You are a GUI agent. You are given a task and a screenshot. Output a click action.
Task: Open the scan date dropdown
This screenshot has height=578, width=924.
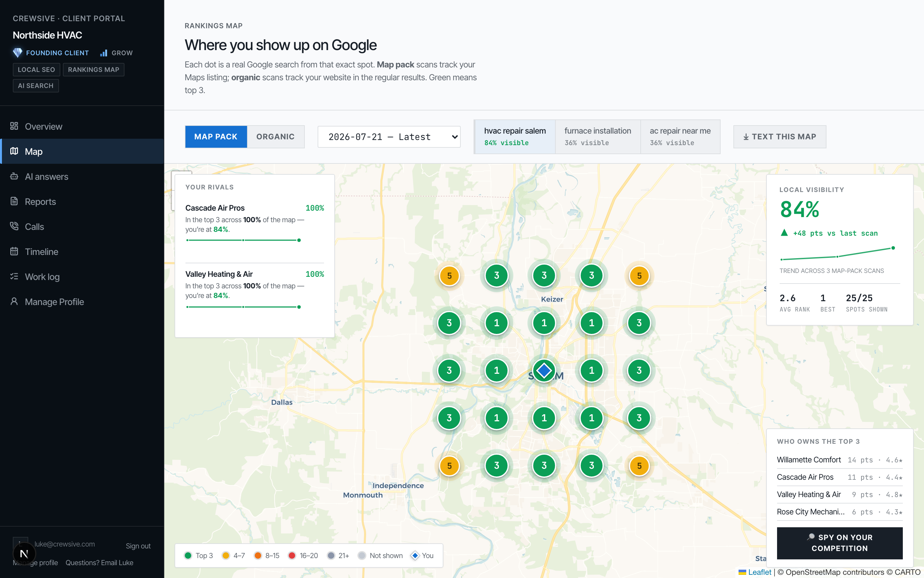coord(389,137)
